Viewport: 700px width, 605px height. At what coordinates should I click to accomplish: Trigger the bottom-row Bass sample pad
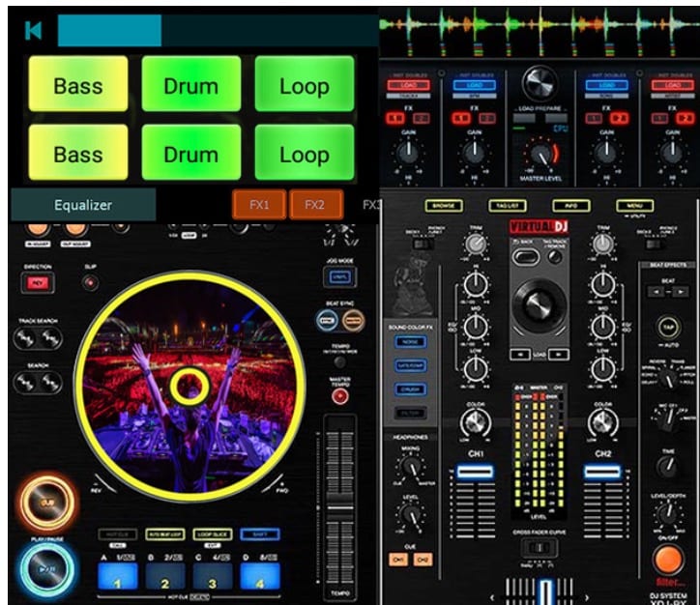click(78, 153)
